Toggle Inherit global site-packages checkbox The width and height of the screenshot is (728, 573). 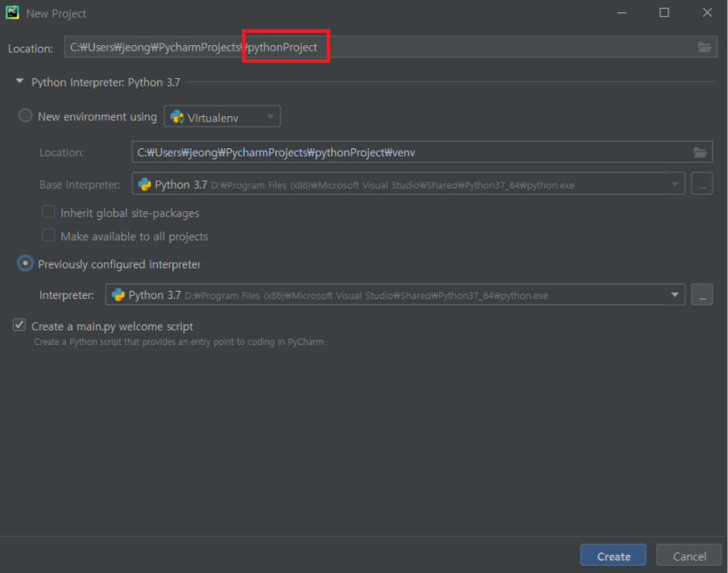pos(48,212)
